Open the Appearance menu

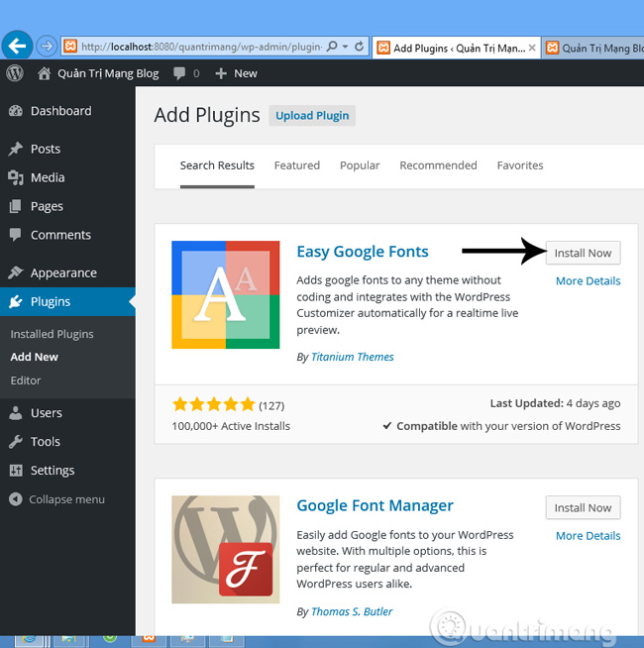63,273
